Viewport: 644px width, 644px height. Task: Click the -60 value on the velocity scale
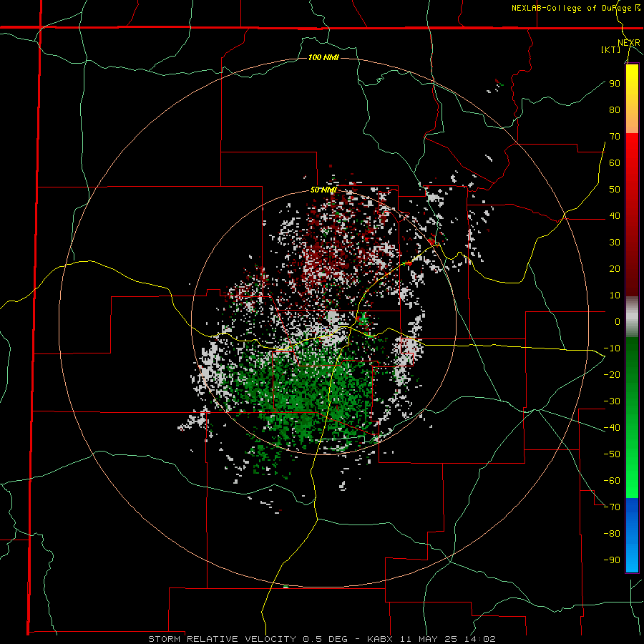click(x=612, y=481)
